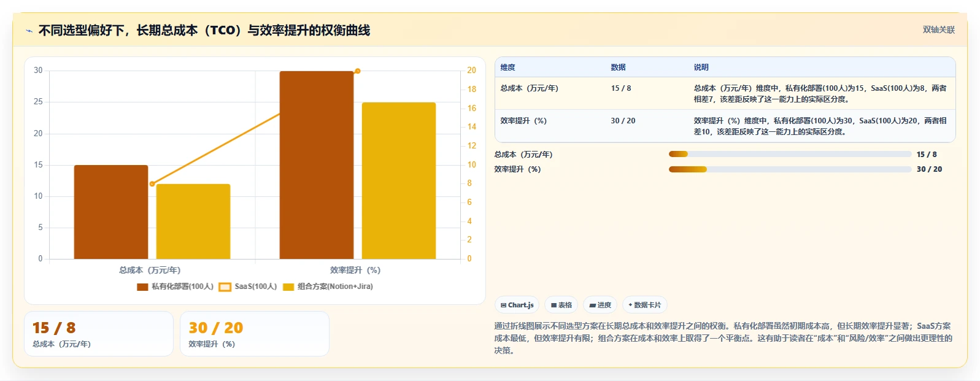
Task: Select the Chart.js chip
Action: coord(517,305)
